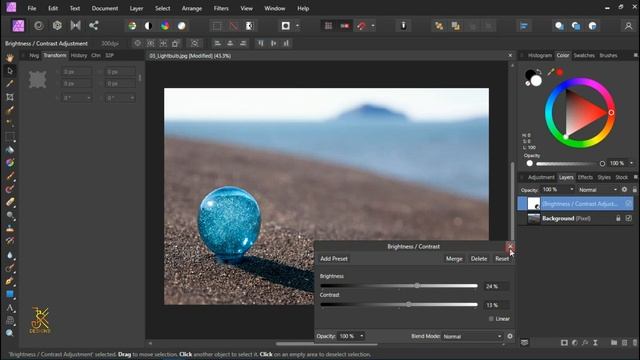Click the Invert Pixel Selection toolbar icon
The height and width of the screenshot is (360, 640).
coord(249,26)
